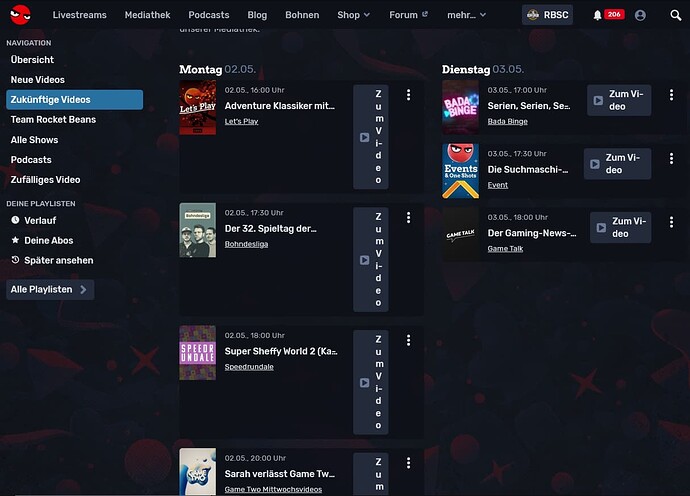
Task: Expand Alle Playlisten with chevron
Action: pyautogui.click(x=50, y=289)
